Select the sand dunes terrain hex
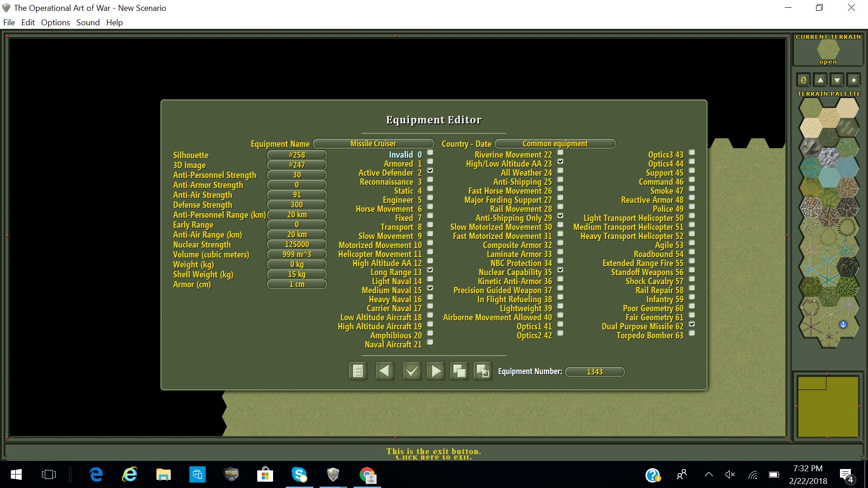 coord(811,127)
